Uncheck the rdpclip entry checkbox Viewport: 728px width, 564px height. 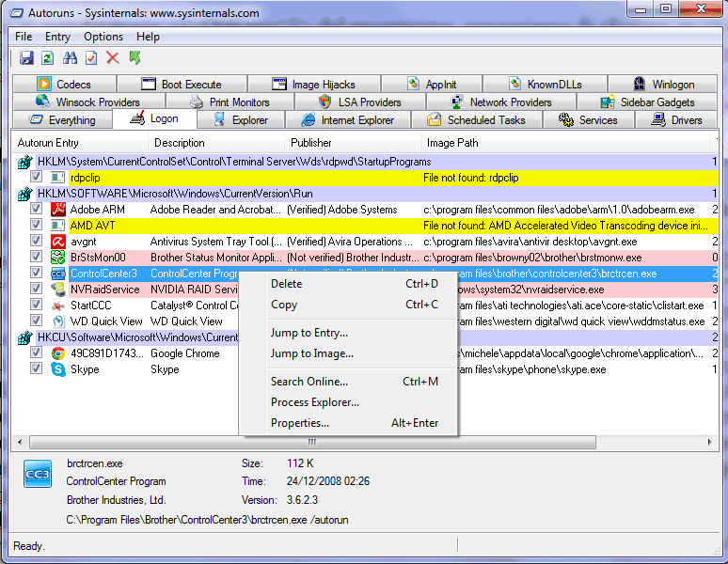pyautogui.click(x=36, y=177)
